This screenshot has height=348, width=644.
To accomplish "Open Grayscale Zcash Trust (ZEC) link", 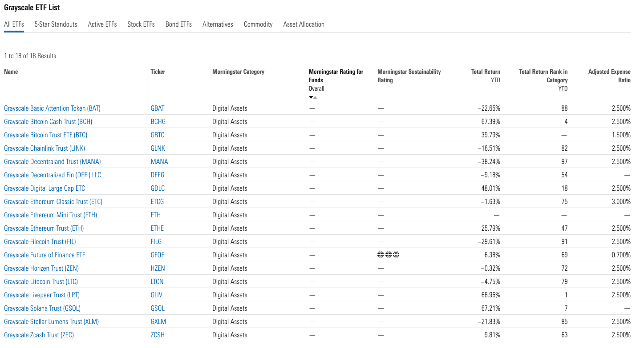I will click(39, 335).
